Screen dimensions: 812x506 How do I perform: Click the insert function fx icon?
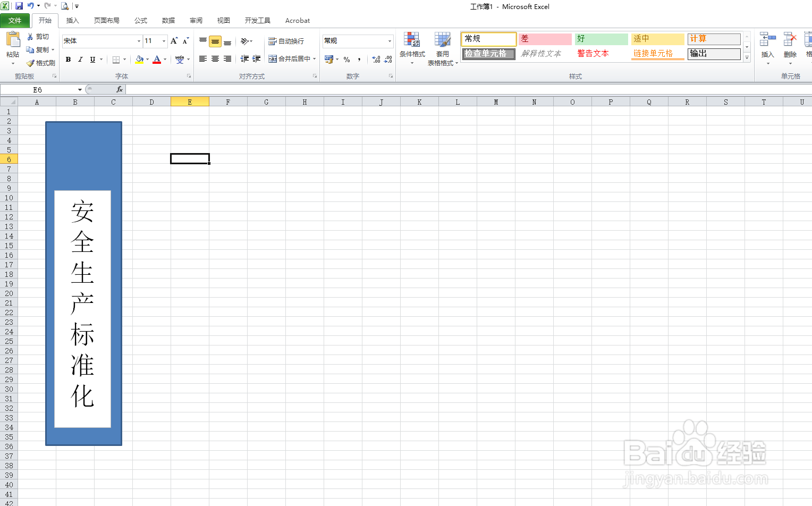[120, 89]
